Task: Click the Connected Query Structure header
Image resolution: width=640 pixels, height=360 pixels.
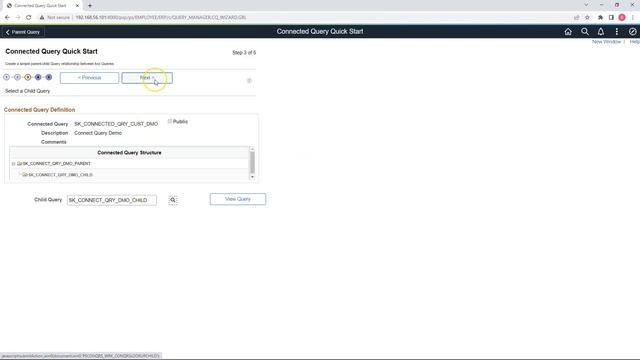Action: 129,153
